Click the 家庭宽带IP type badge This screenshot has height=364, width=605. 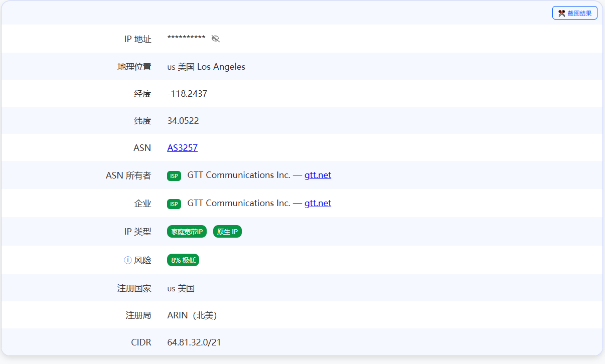[x=187, y=232]
